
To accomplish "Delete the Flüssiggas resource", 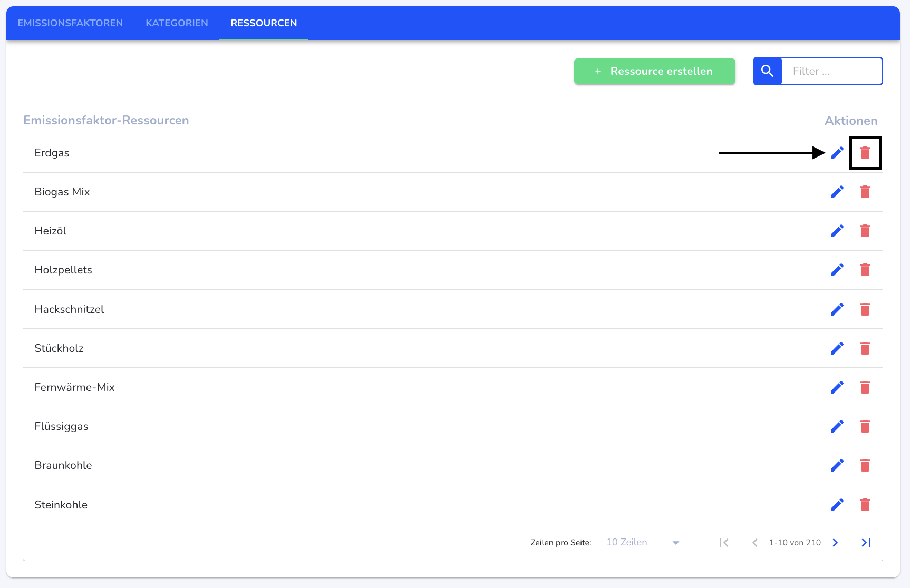I will pos(865,426).
